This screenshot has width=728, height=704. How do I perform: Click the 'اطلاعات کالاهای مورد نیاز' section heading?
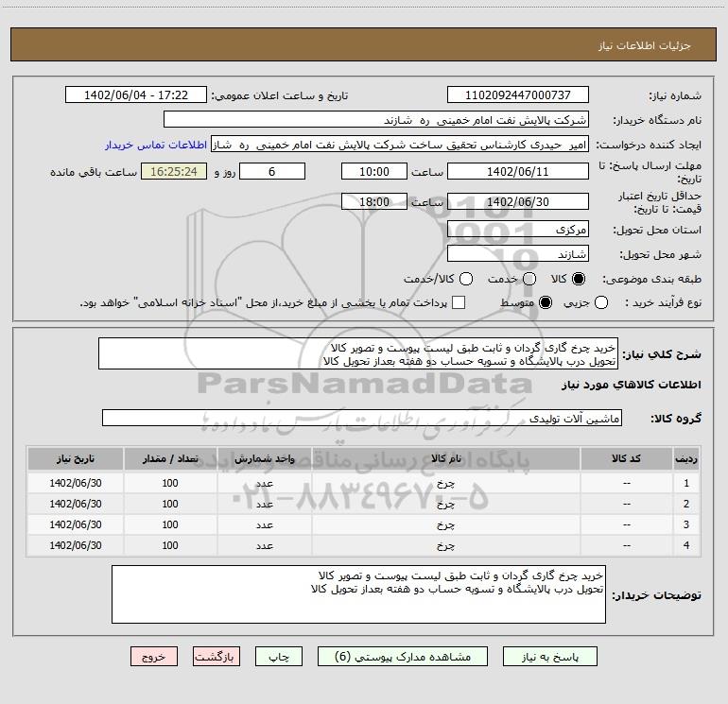pos(632,385)
